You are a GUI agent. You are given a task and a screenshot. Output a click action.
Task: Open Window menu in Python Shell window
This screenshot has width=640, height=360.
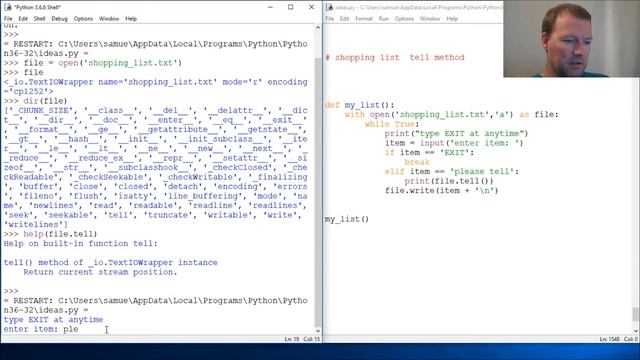point(109,19)
